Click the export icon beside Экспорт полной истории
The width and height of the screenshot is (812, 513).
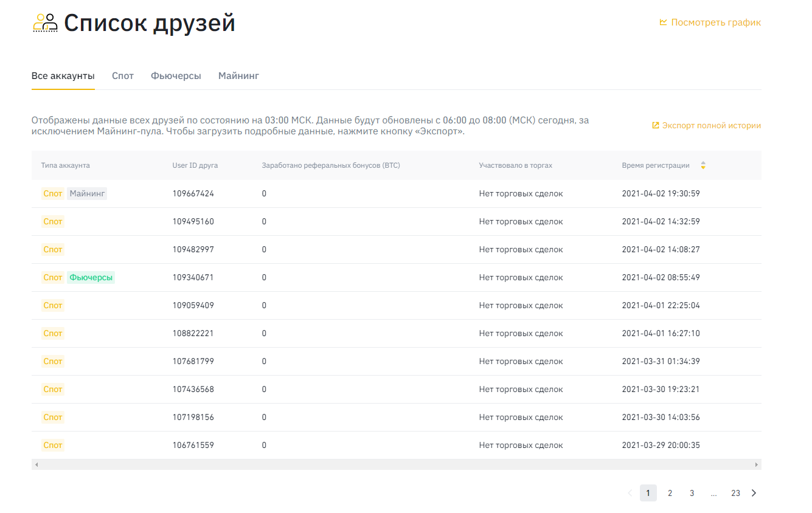click(655, 126)
